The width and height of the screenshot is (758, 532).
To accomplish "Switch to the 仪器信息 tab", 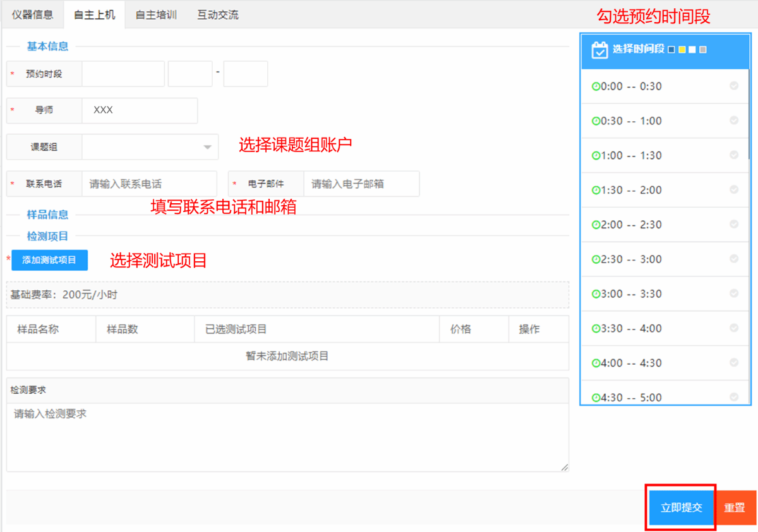I will (x=32, y=15).
